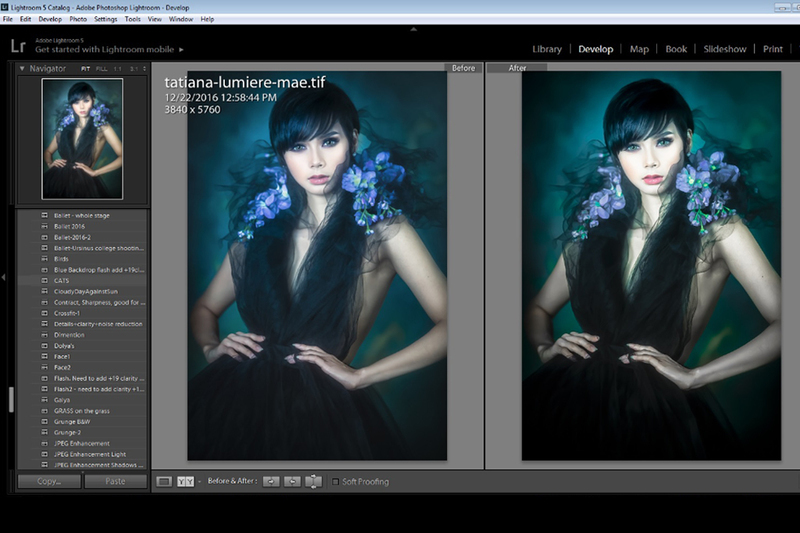800x533 pixels.
Task: Select the 'Blue Backdrop flash add +19cl...' preset
Action: (x=83, y=270)
